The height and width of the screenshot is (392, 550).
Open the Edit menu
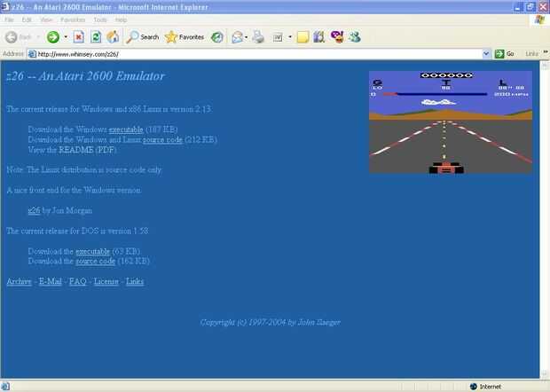tap(27, 20)
